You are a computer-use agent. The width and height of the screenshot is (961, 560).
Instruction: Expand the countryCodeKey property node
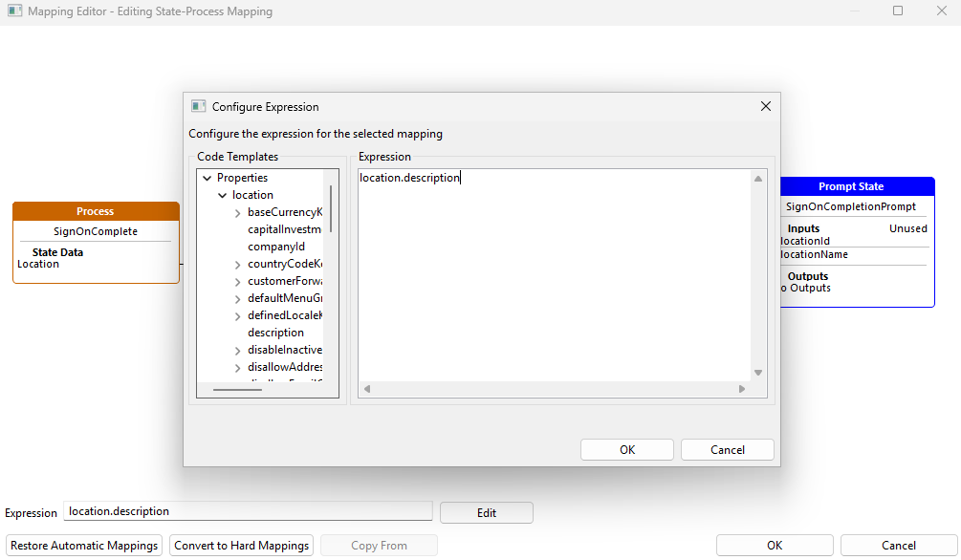237,263
